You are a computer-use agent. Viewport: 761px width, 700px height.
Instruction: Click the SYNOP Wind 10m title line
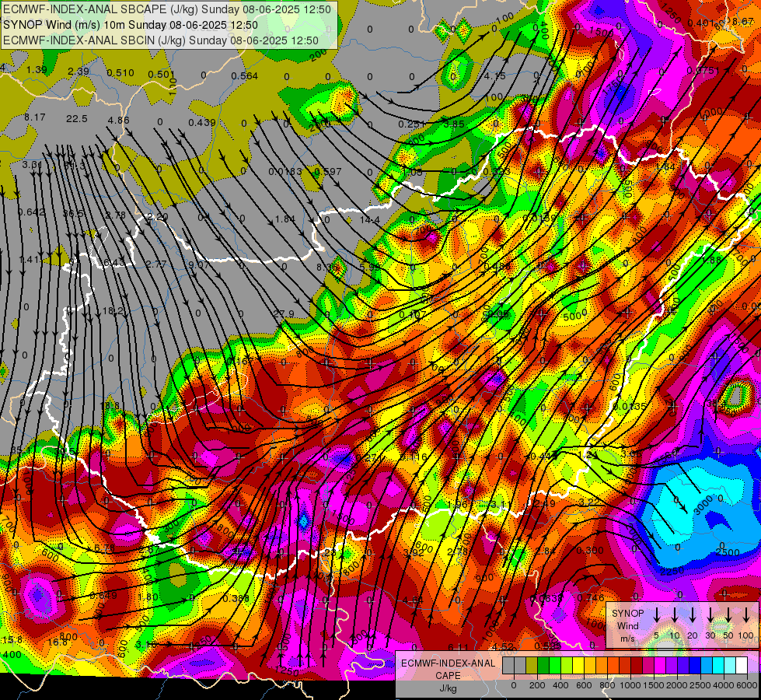(x=131, y=25)
